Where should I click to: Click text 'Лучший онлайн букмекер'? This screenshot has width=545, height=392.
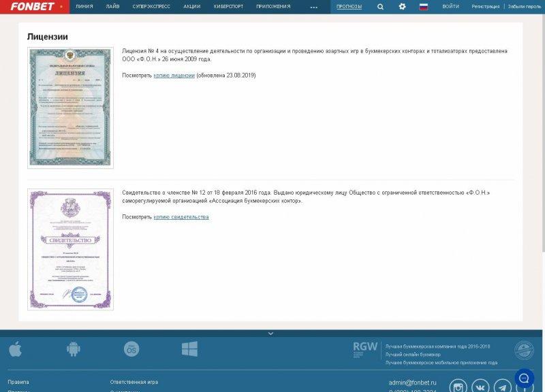click(413, 355)
